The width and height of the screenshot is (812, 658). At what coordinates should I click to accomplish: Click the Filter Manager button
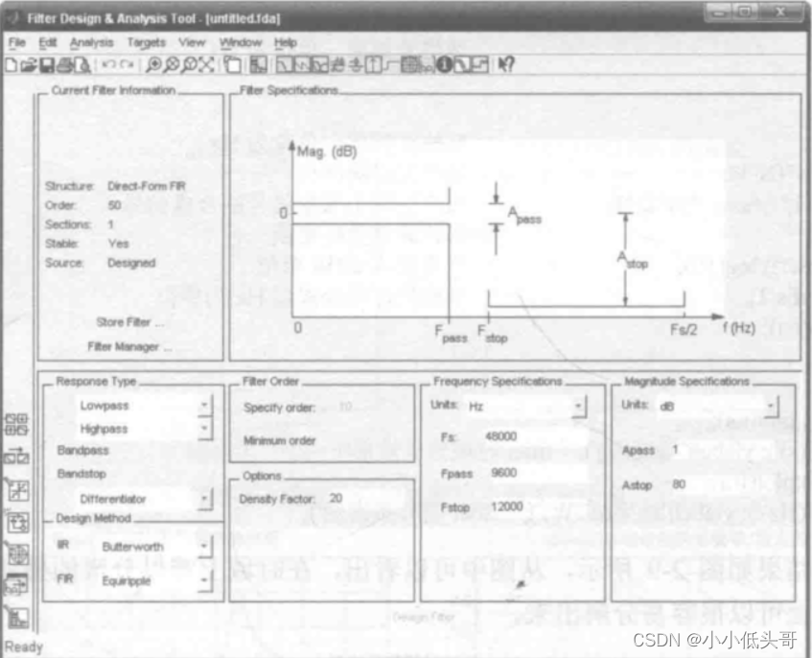(129, 346)
